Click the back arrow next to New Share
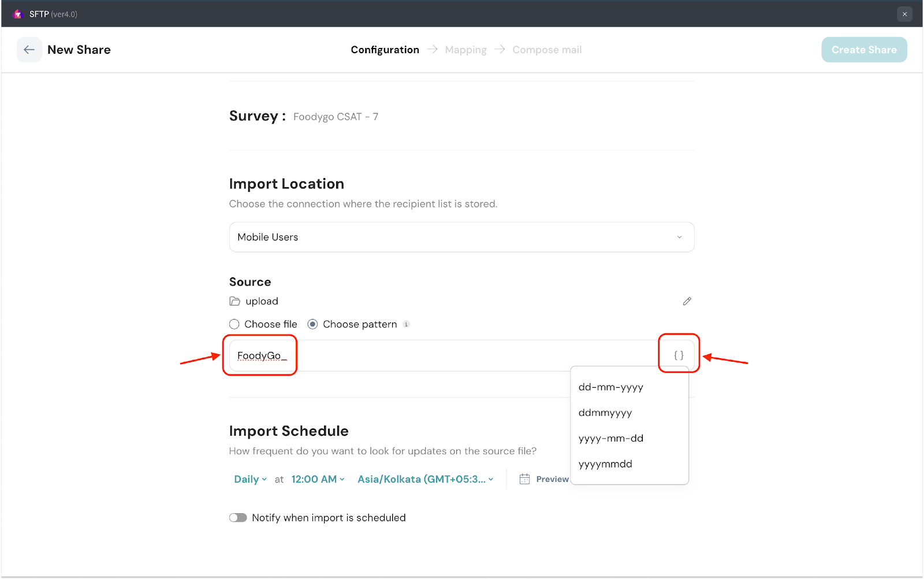Image resolution: width=924 pixels, height=579 pixels. 29,50
